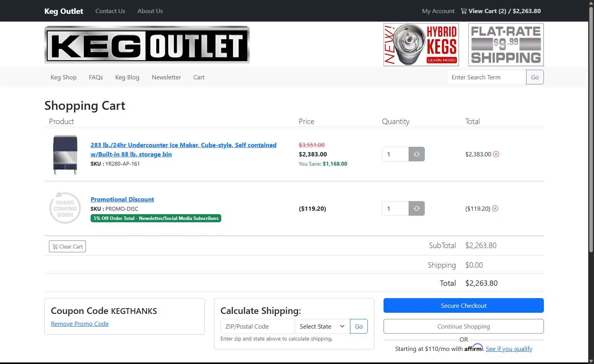Focus the ice maker quantity field
Image resolution: width=594 pixels, height=364 pixels.
pyautogui.click(x=395, y=154)
